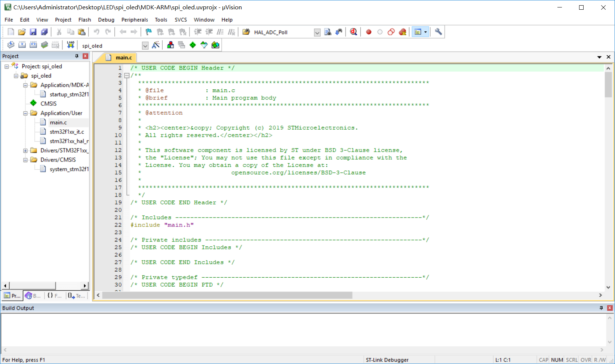Click the Build target icon
The height and width of the screenshot is (364, 615).
(x=22, y=45)
